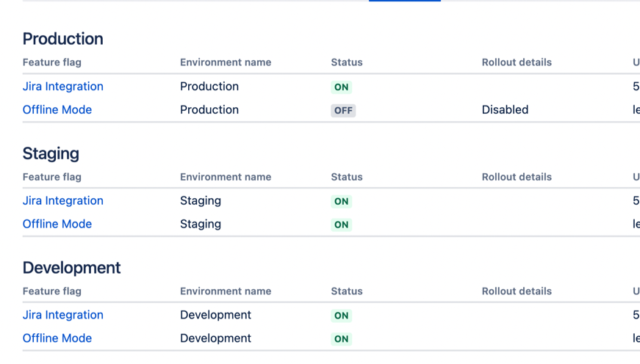640x364 pixels.
Task: Open Jira Integration flag in Development section
Action: click(x=63, y=316)
